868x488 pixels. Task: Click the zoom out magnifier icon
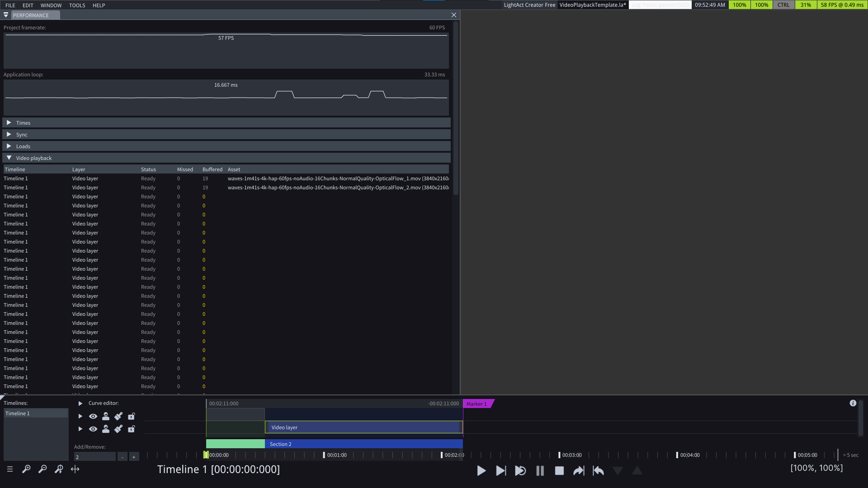[42, 469]
